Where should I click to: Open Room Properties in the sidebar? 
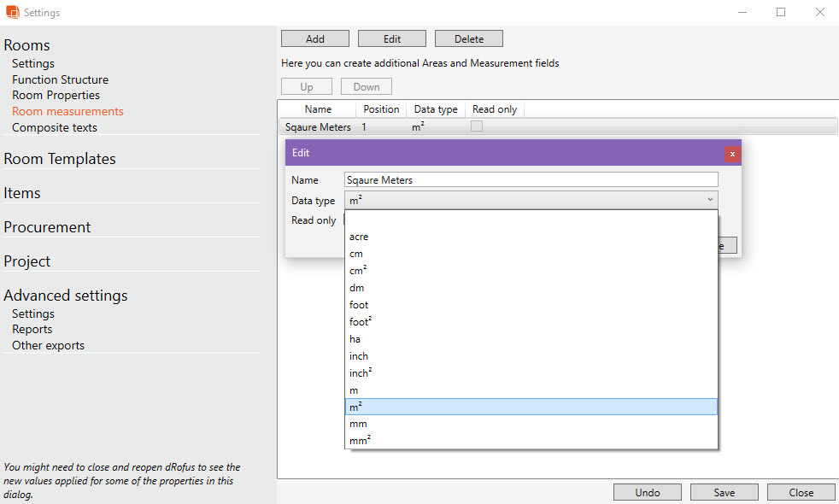pos(56,95)
